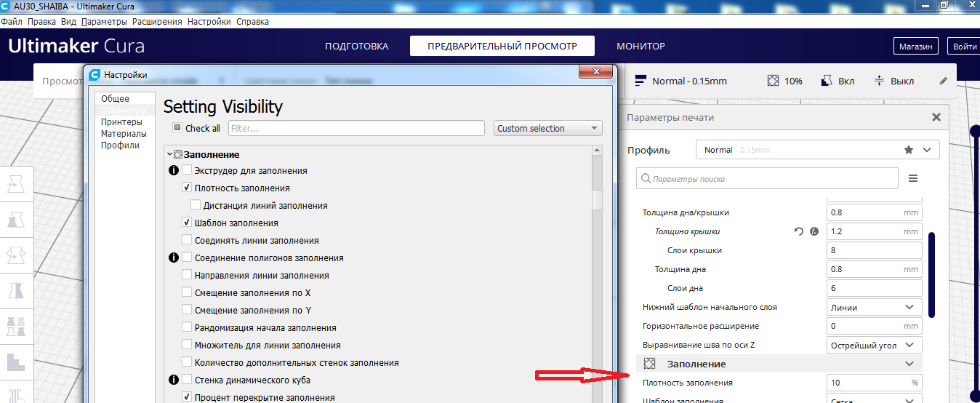This screenshot has width=980, height=403.
Task: Enable Направления линии заполнения checkbox
Action: pos(187,275)
